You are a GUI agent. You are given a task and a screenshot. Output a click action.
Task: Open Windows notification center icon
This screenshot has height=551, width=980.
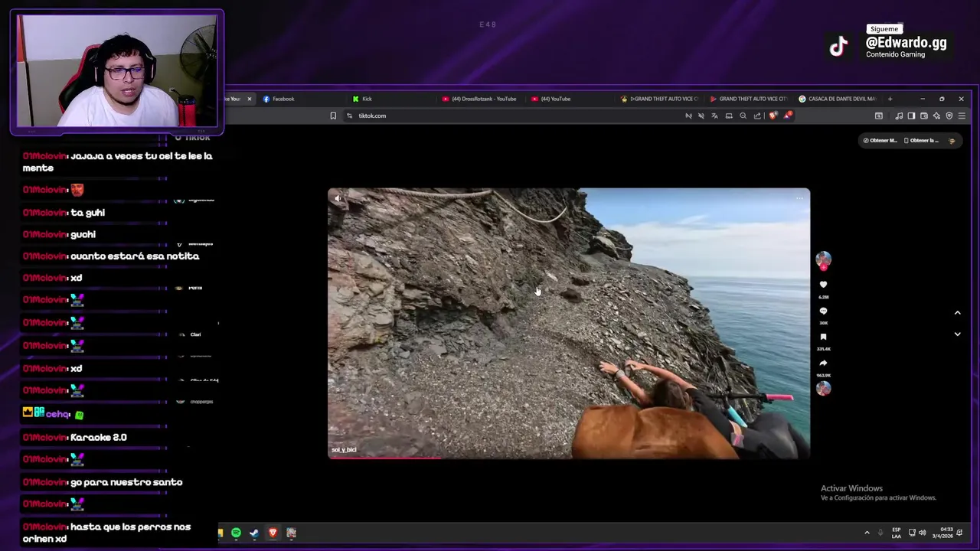click(960, 533)
